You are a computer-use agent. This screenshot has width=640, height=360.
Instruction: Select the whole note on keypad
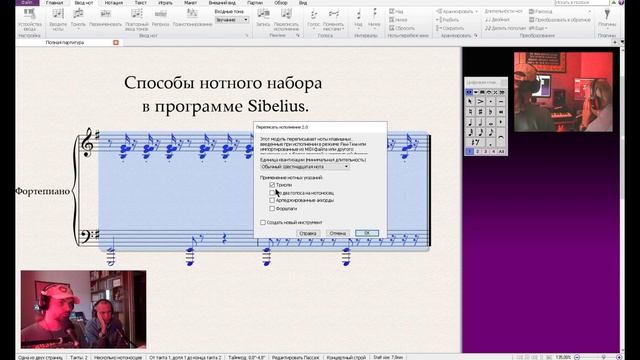491,122
